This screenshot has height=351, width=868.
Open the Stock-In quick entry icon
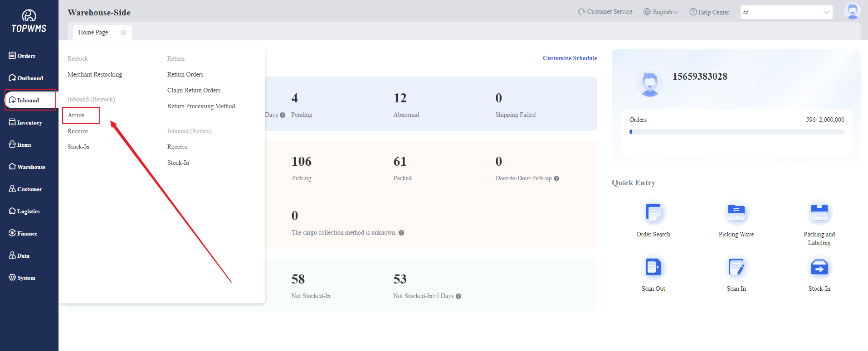(x=819, y=267)
